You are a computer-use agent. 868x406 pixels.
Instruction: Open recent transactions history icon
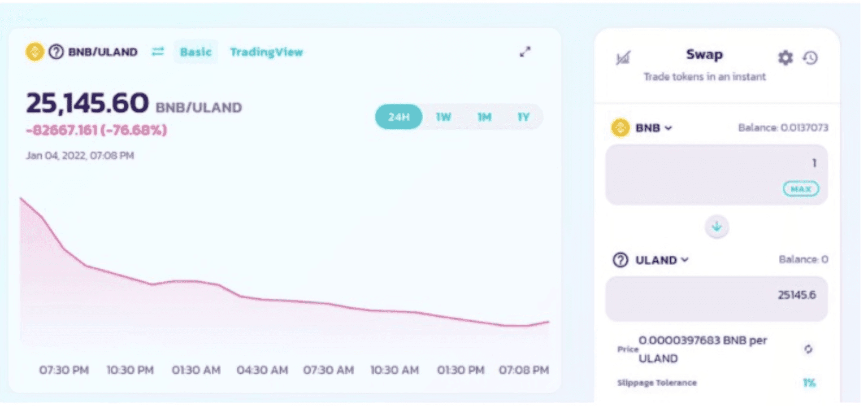pos(810,58)
